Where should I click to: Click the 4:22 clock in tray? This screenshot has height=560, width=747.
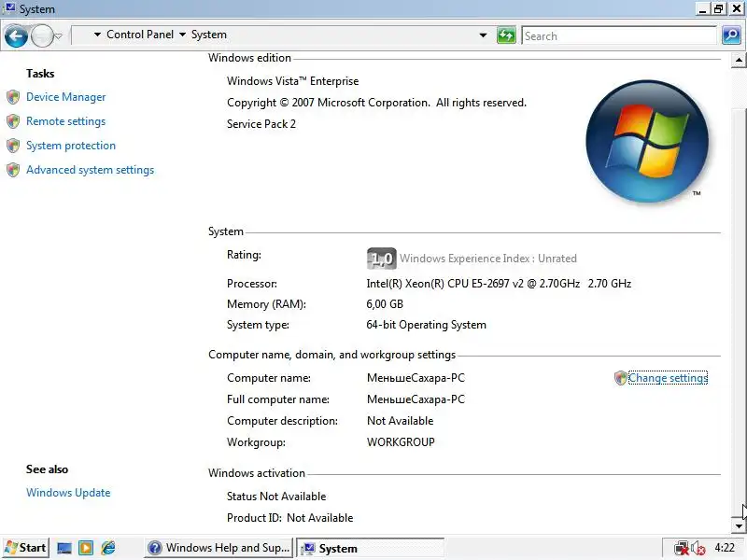pos(725,548)
